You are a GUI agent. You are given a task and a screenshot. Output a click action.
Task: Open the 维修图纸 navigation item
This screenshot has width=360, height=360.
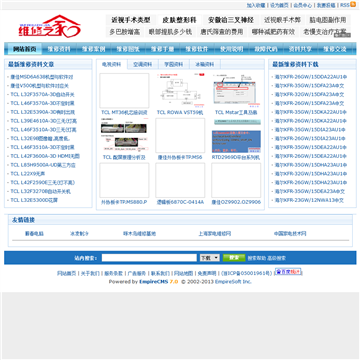[x=128, y=49]
